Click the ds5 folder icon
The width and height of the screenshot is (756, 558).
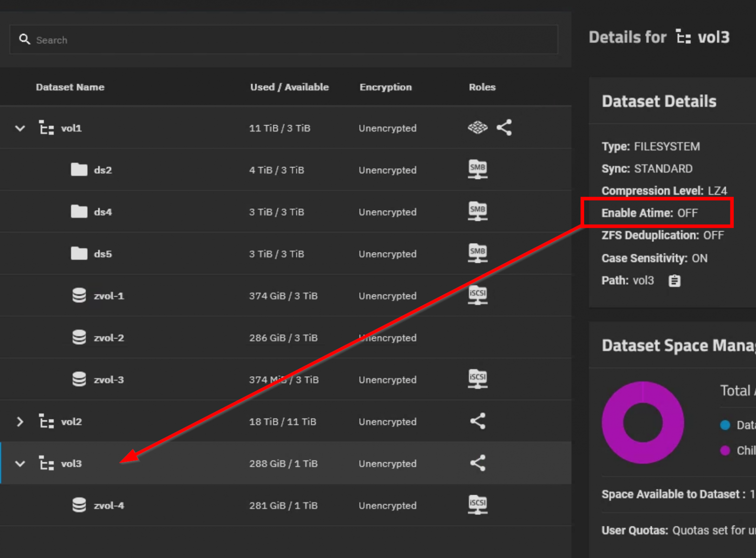[79, 253]
